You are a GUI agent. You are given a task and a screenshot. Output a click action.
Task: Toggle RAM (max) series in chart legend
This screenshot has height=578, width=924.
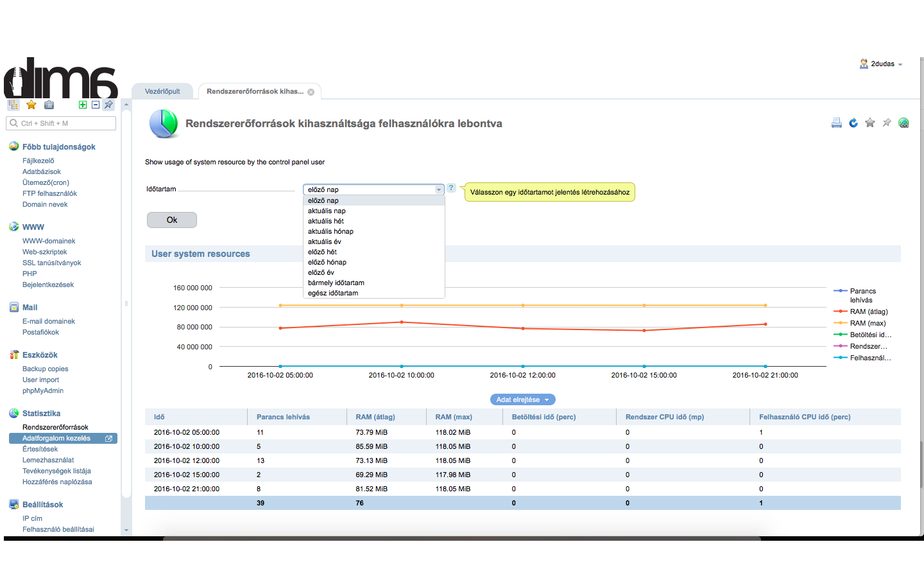coord(860,323)
